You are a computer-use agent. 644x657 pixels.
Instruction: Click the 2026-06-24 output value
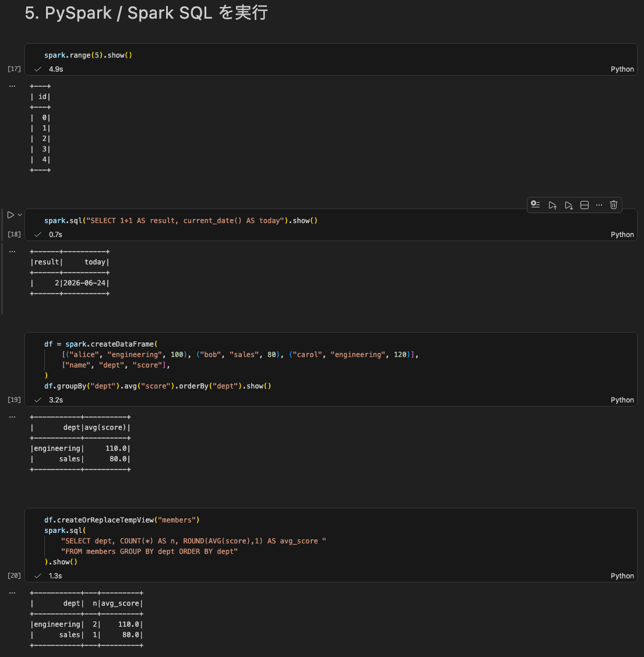(x=85, y=283)
